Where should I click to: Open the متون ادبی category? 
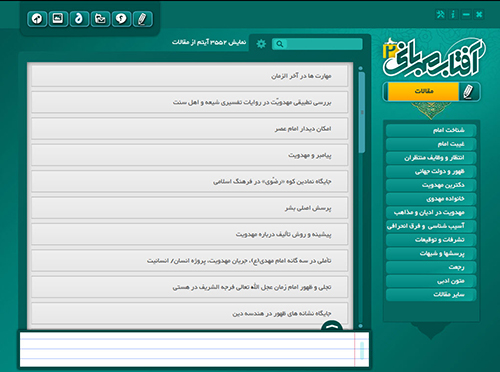pyautogui.click(x=431, y=281)
